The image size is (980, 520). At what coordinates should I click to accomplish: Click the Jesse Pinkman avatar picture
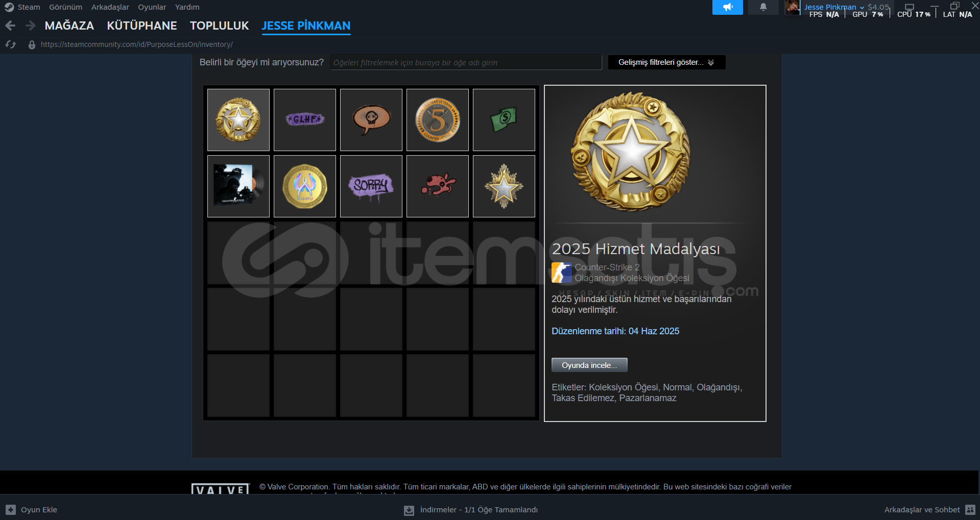click(x=792, y=7)
